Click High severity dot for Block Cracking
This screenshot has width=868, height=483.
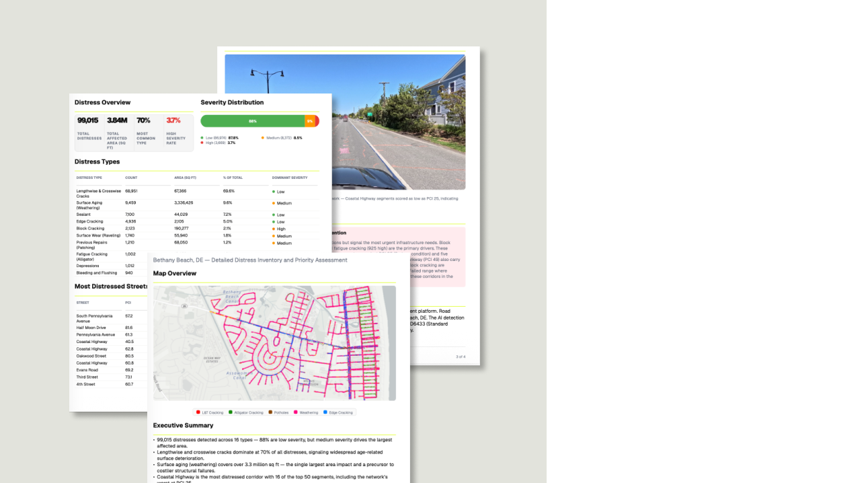(274, 229)
